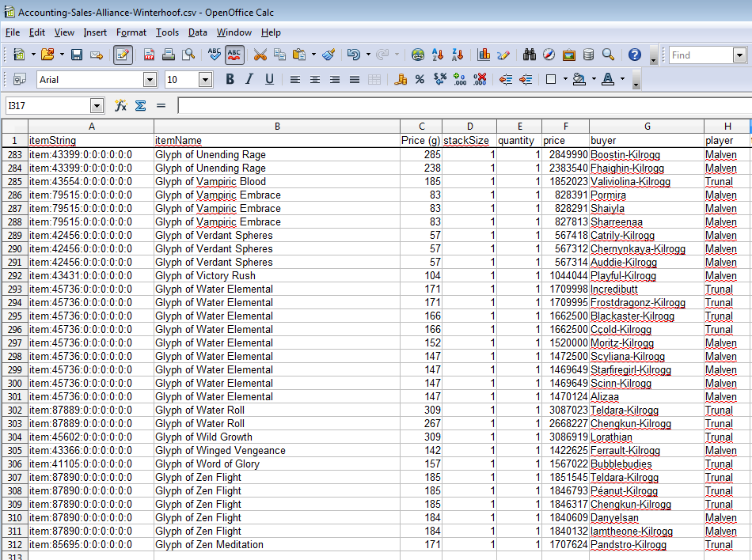Image resolution: width=752 pixels, height=560 pixels.
Task: Toggle Bold formatting
Action: 230,80
